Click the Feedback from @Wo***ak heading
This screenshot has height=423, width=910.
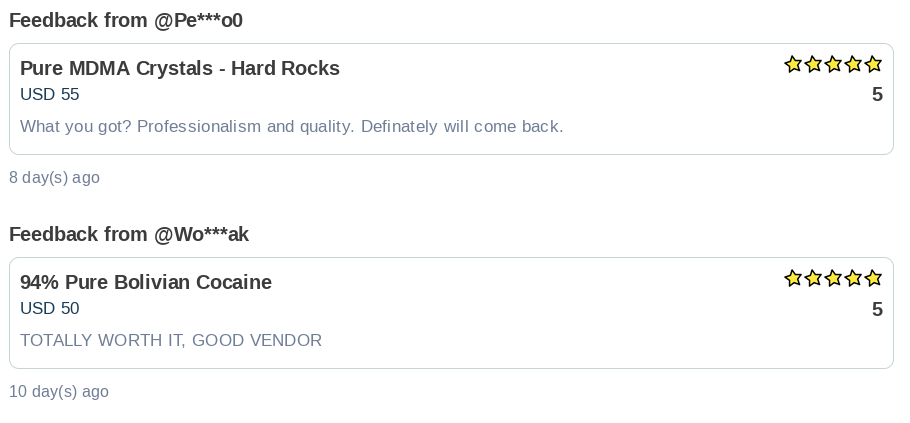[129, 234]
